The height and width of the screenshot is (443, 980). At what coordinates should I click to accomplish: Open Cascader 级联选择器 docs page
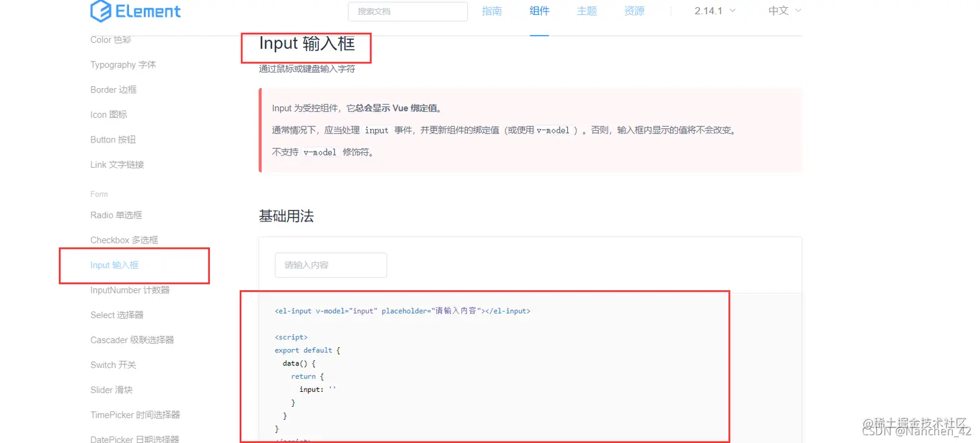tap(132, 340)
